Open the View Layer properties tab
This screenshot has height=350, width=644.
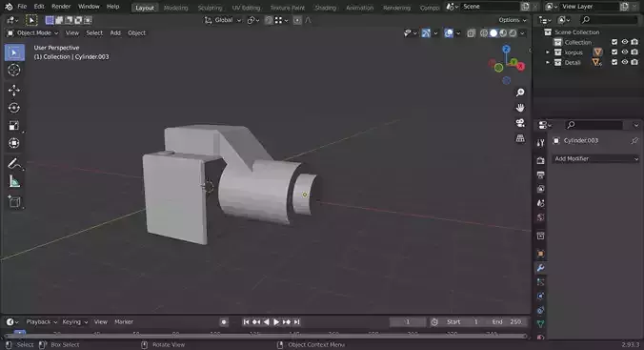[540, 189]
